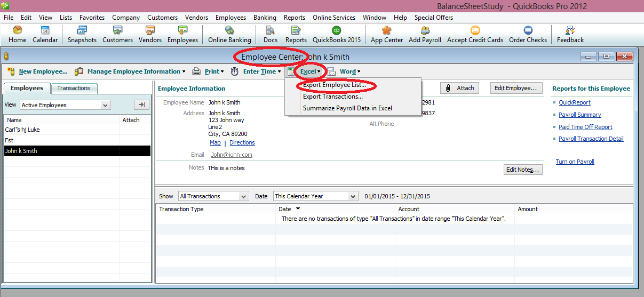The width and height of the screenshot is (644, 297).
Task: Open the All Transactions show dropdown
Action: click(244, 196)
